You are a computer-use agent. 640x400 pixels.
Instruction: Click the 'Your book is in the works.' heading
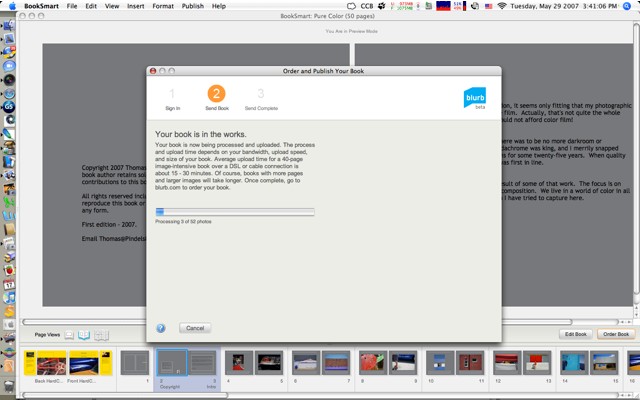click(200, 134)
